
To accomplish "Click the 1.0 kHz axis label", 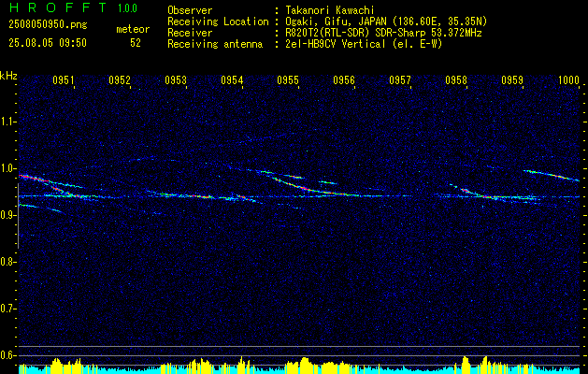I will click(7, 168).
